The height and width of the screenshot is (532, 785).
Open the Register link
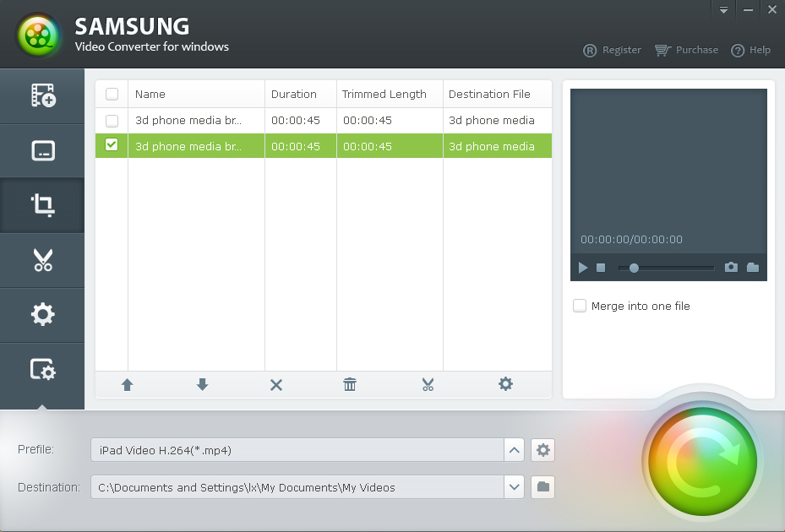pyautogui.click(x=612, y=50)
